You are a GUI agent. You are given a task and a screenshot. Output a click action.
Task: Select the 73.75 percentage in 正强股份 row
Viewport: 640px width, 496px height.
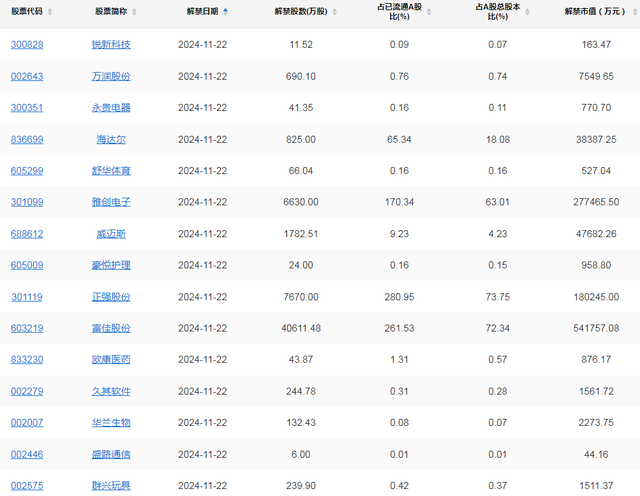pos(498,297)
